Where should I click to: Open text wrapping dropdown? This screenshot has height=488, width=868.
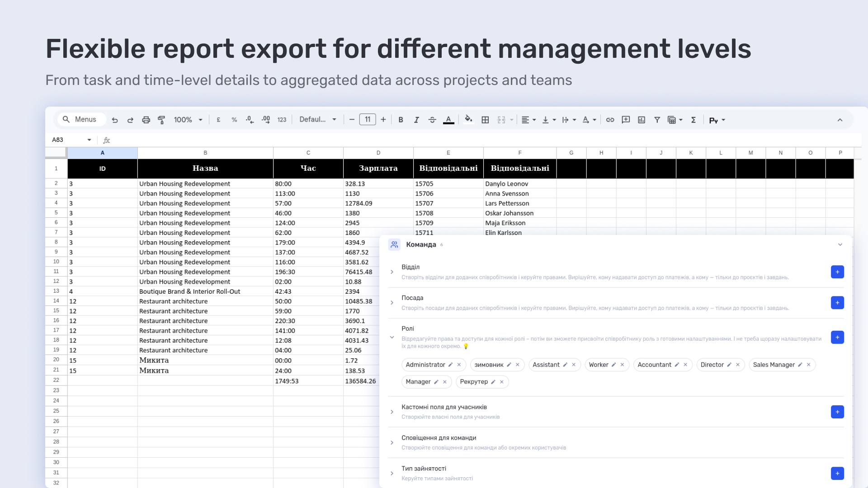569,120
